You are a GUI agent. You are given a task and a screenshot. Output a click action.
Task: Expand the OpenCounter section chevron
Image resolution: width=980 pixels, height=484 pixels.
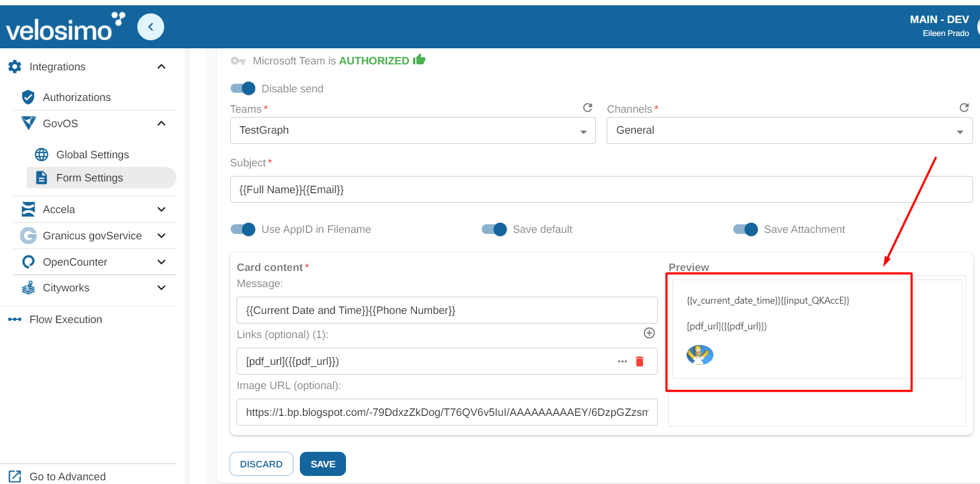coord(161,262)
